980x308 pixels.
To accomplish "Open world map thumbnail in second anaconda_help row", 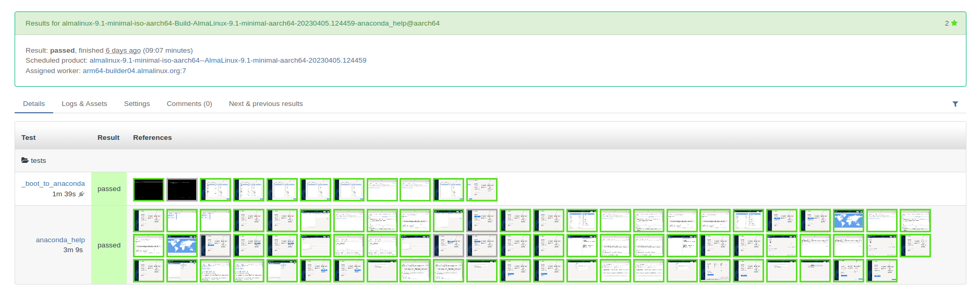I will [x=182, y=245].
